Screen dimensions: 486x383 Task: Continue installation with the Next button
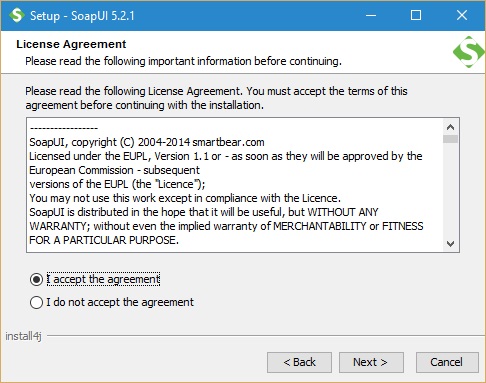(371, 362)
